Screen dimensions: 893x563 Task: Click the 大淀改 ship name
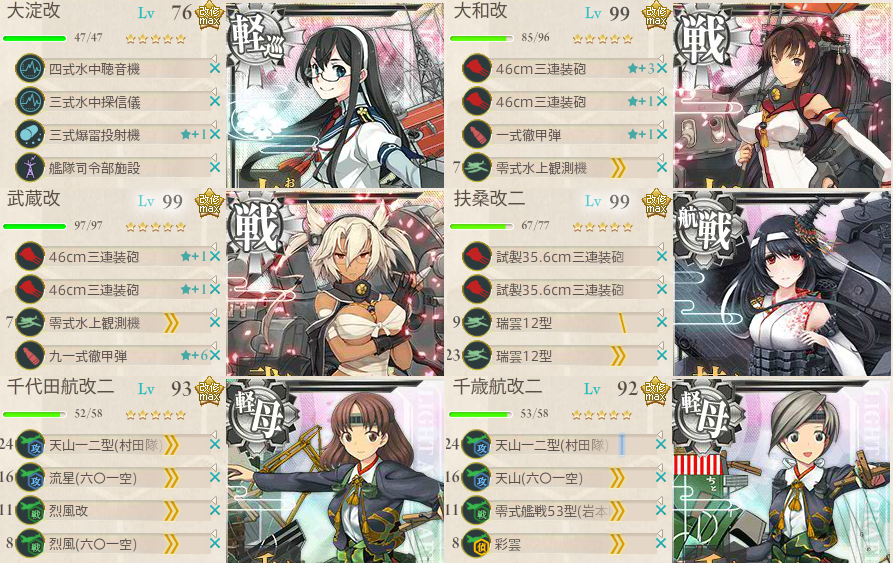pos(34,11)
